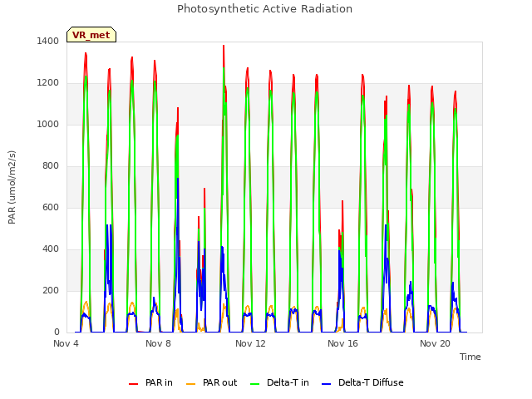
Task: Click the 200 y-axis value
Action: coord(51,291)
